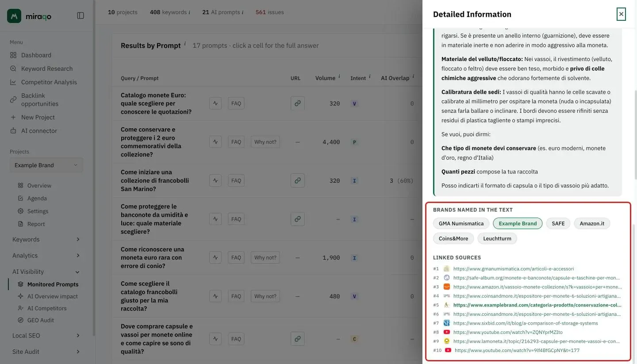Expand the Analytics section

coord(46,256)
